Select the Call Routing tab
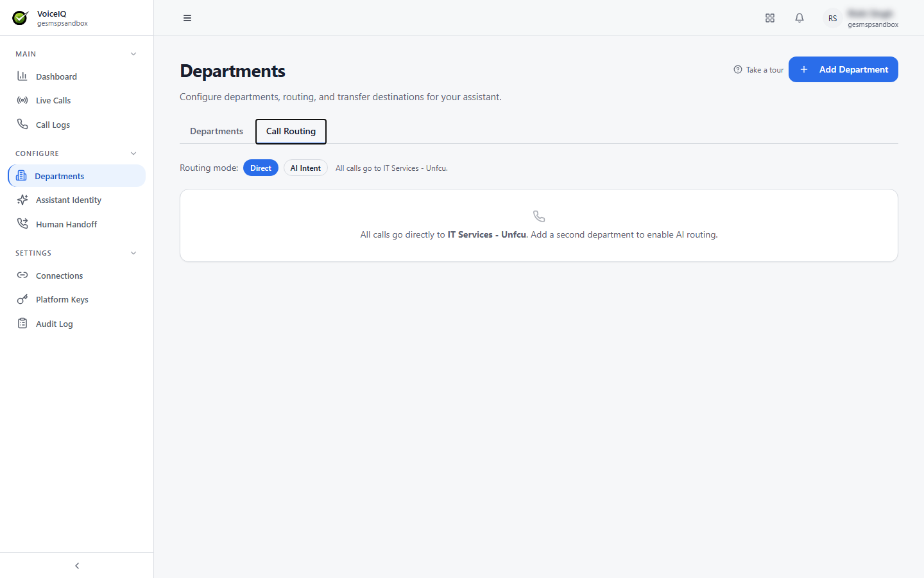 point(291,131)
